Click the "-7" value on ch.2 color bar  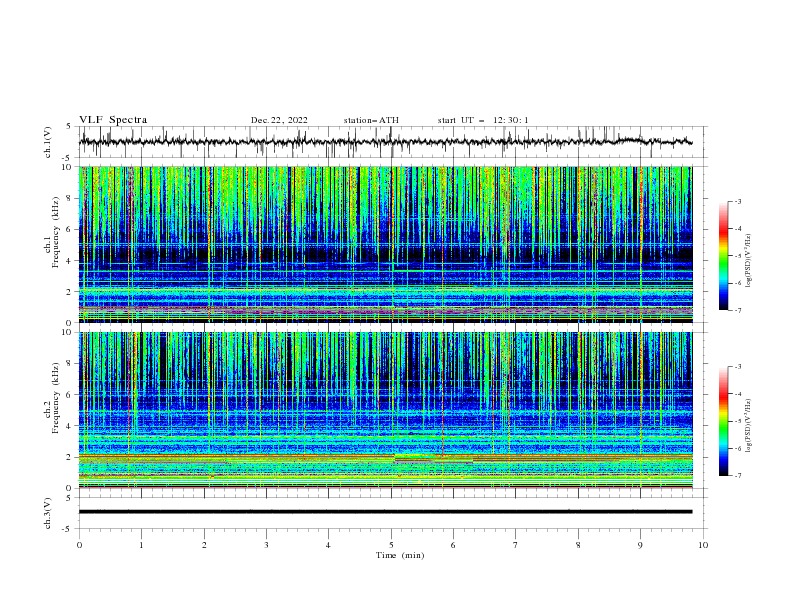(x=738, y=476)
